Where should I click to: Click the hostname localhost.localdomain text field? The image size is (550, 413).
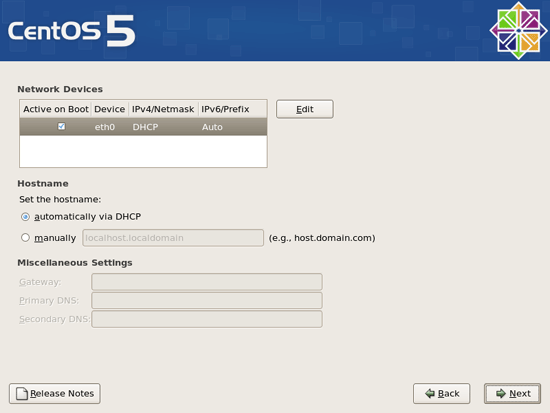coord(173,238)
